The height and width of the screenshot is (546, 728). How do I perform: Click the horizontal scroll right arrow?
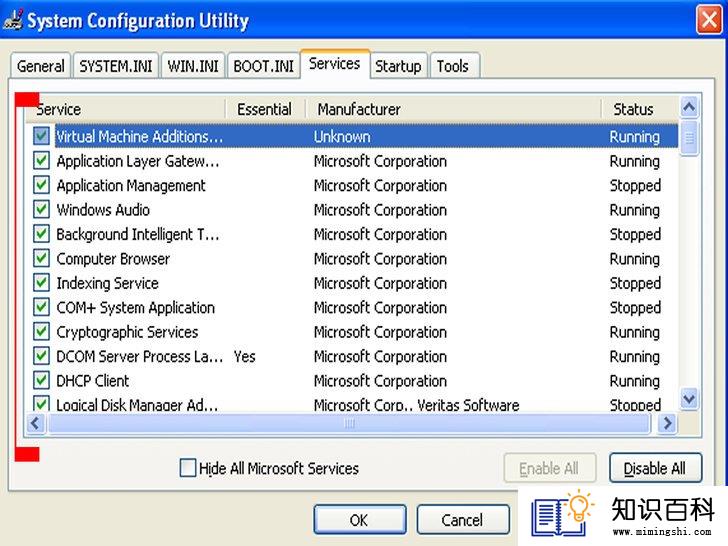tap(667, 423)
